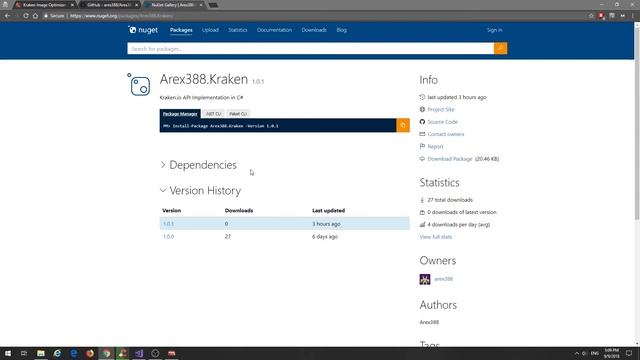Image resolution: width=640 pixels, height=360 pixels.
Task: Launch Internet Explorer from taskbar
Action: 57,353
